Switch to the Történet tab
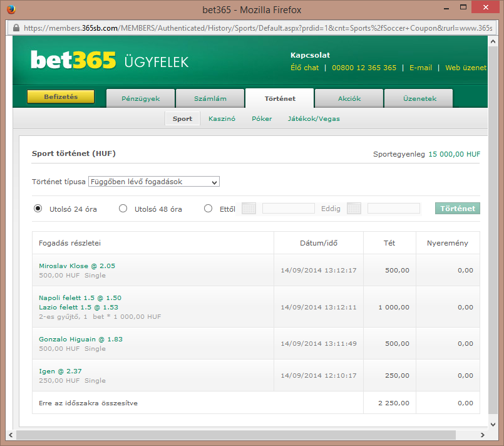 (280, 99)
